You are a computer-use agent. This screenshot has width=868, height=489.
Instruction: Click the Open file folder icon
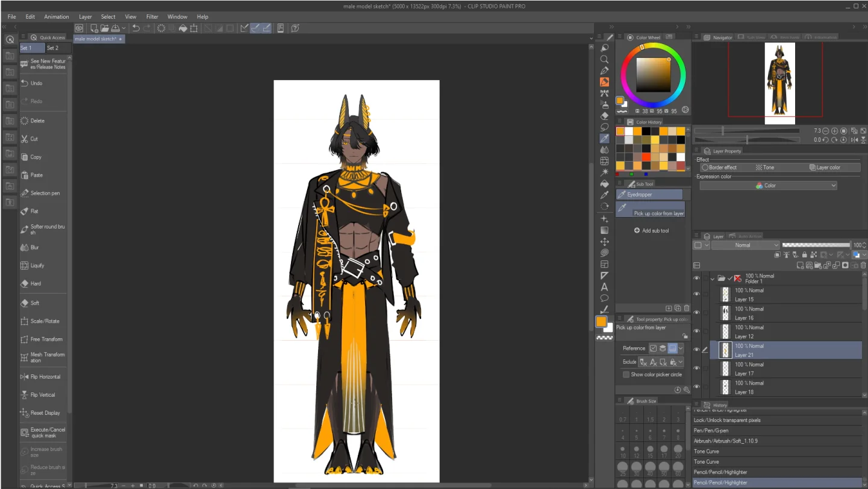[105, 28]
